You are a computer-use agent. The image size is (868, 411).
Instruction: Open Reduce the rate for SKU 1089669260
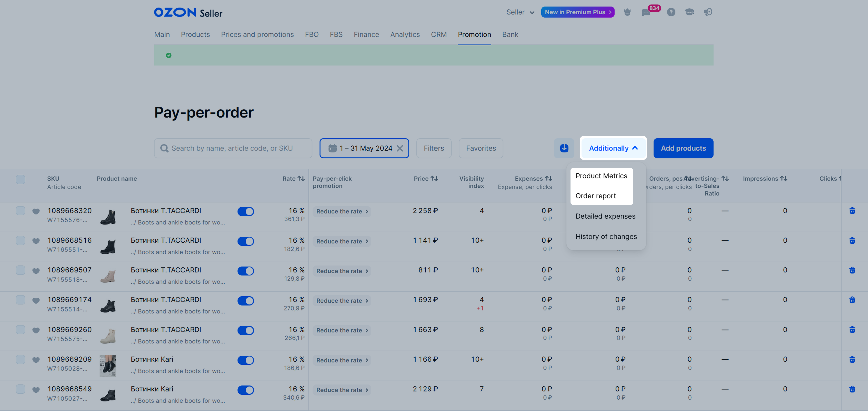click(342, 330)
